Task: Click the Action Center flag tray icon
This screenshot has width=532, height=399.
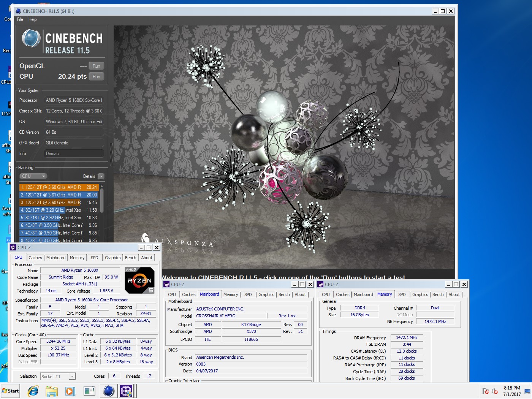Action: point(485,391)
